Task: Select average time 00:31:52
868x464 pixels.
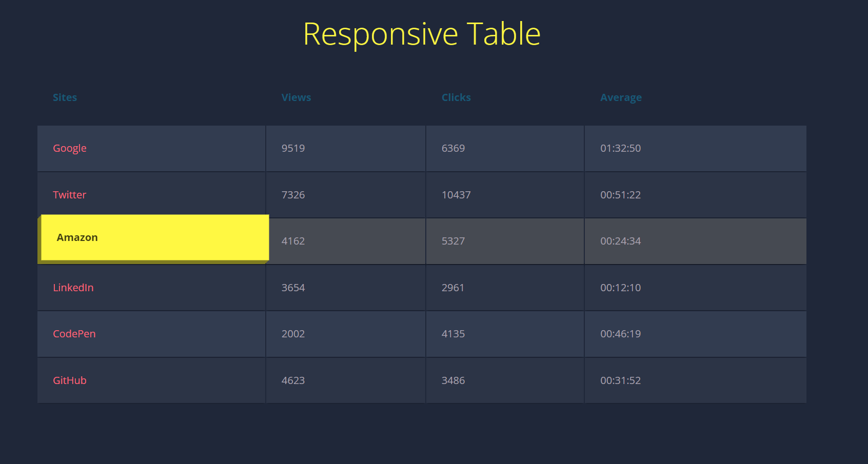Action: [x=620, y=380]
